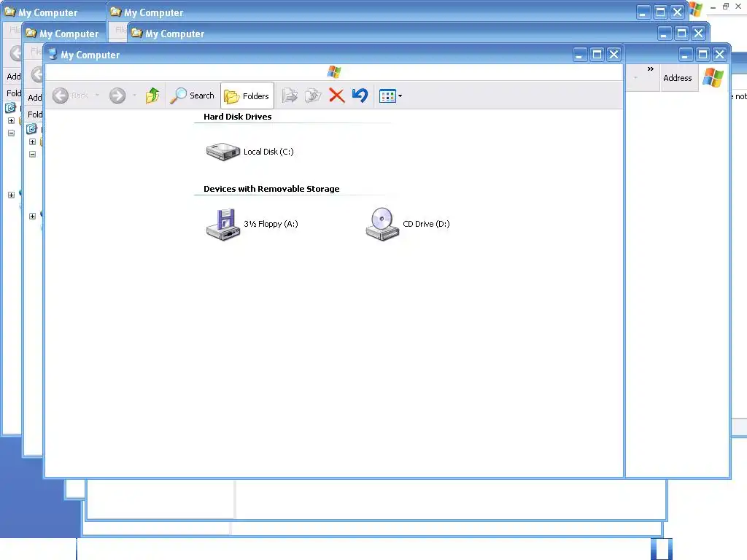Click the grayed Forward arrow button
Image resolution: width=747 pixels, height=560 pixels.
(x=117, y=96)
